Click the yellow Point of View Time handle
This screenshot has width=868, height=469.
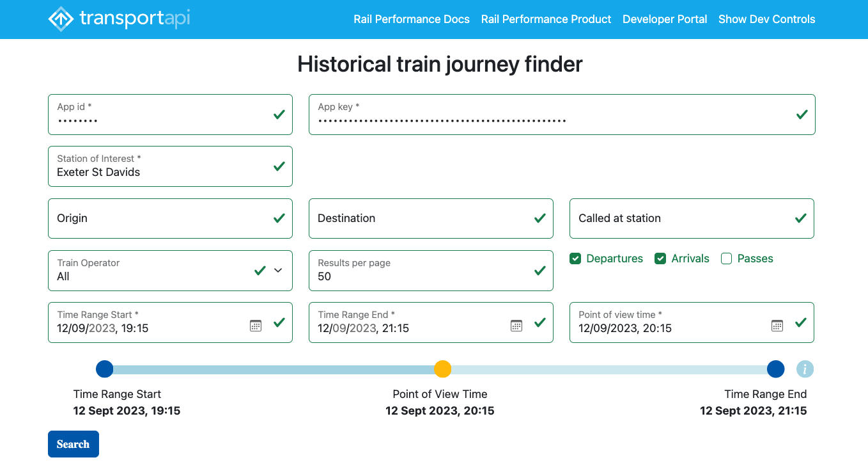442,369
